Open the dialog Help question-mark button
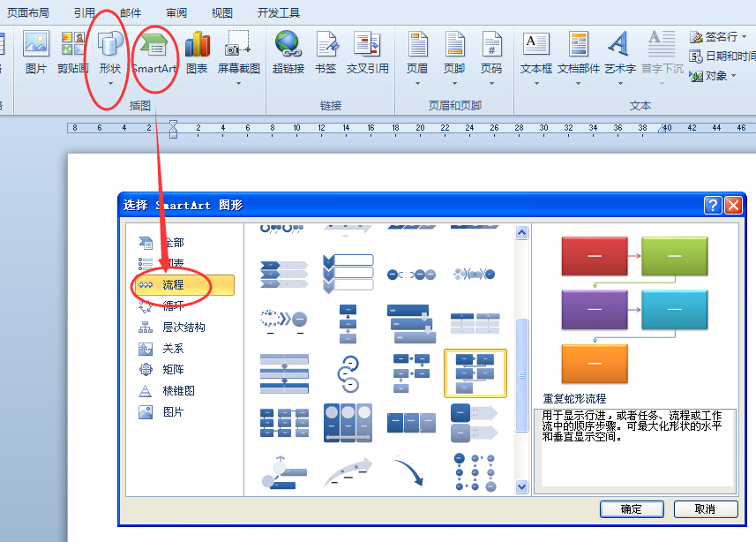Viewport: 756px width, 542px height. [713, 205]
